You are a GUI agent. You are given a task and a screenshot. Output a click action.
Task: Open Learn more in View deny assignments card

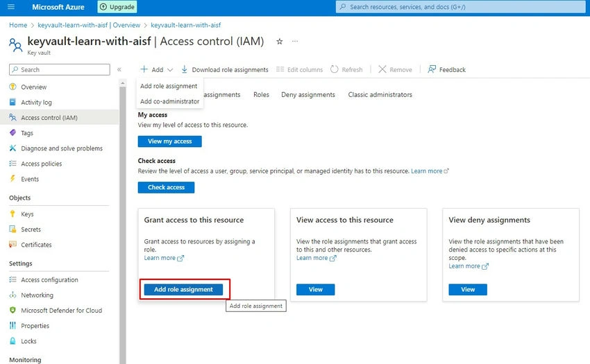[x=469, y=266]
